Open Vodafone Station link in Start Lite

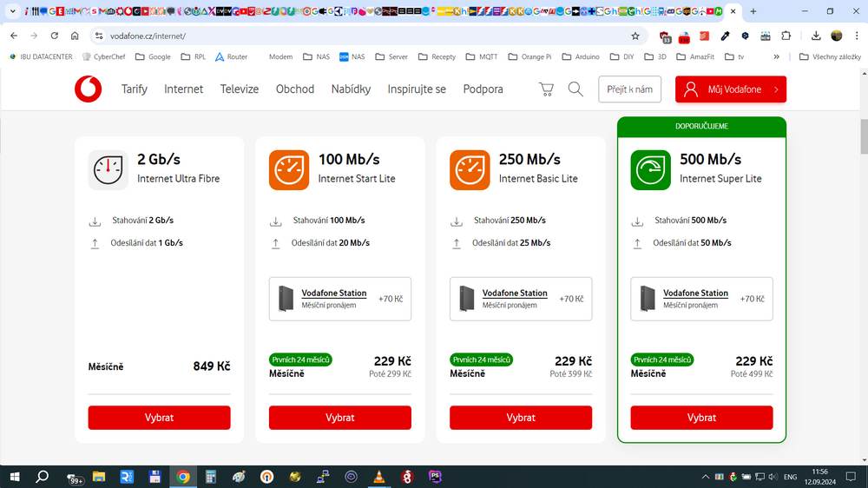(334, 293)
